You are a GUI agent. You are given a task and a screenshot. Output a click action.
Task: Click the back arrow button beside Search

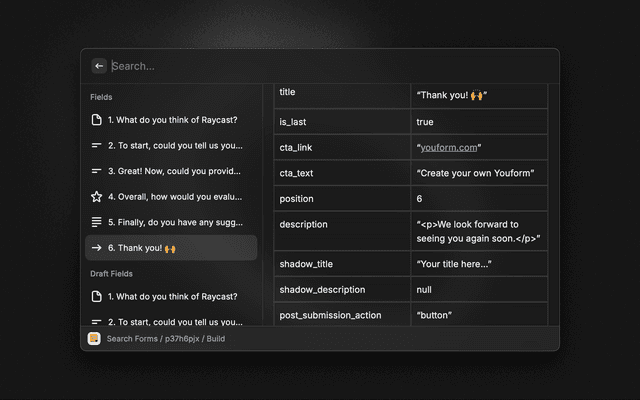[99, 66]
